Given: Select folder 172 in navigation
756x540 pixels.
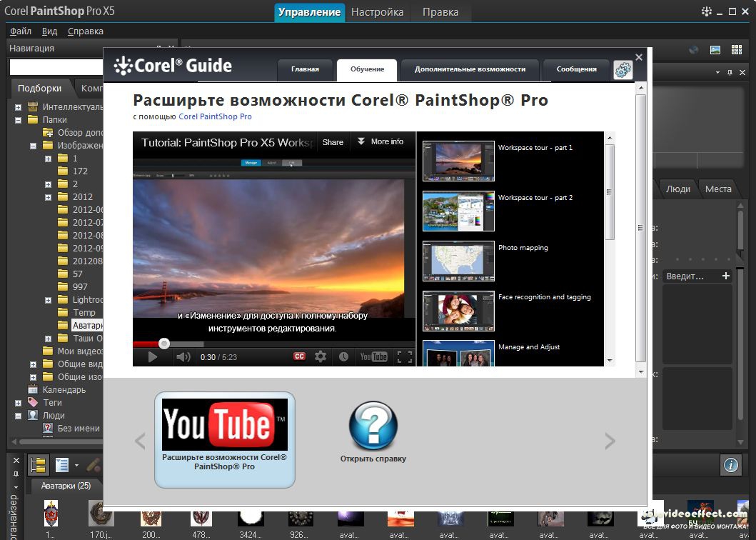Looking at the screenshot, I should point(80,171).
